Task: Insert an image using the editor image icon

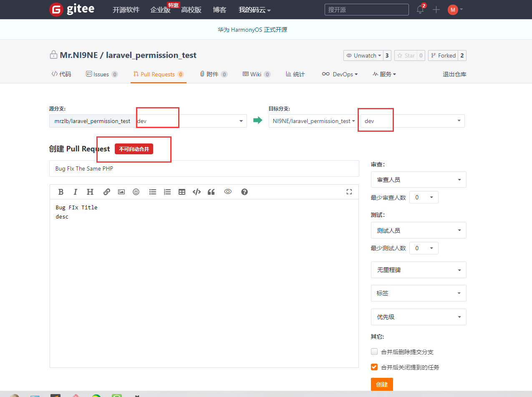Action: point(121,192)
